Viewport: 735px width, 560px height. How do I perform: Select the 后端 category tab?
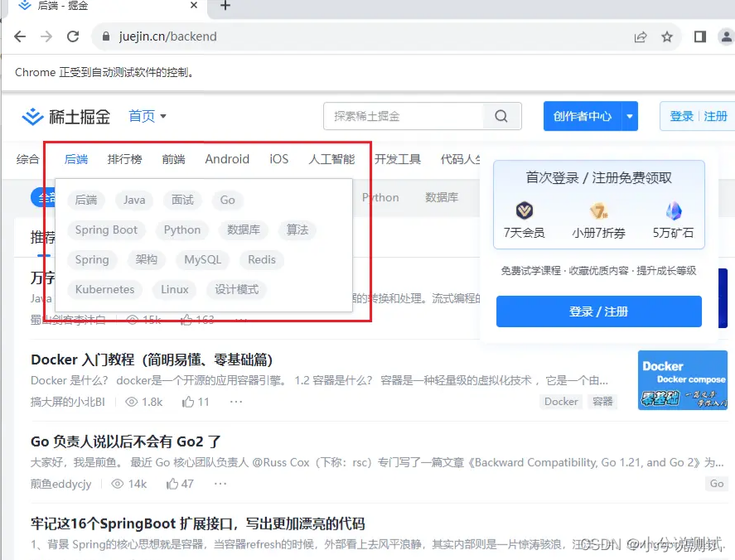click(x=76, y=159)
